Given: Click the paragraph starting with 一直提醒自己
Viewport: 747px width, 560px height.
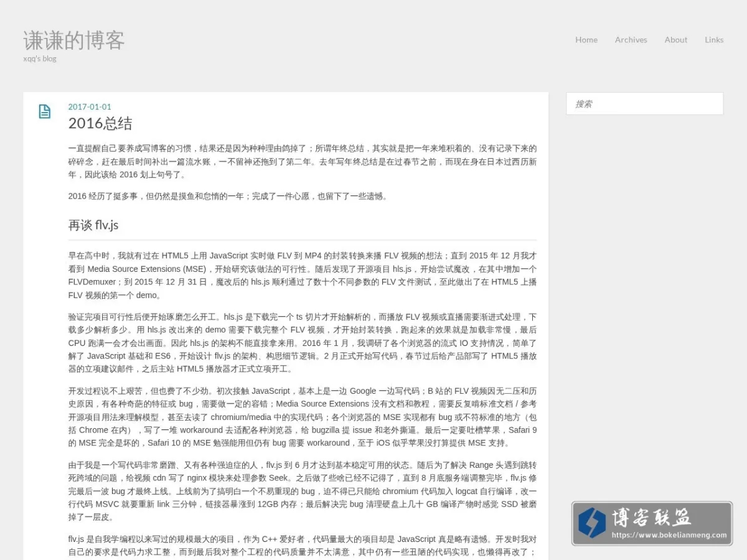Looking at the screenshot, I should 303,161.
